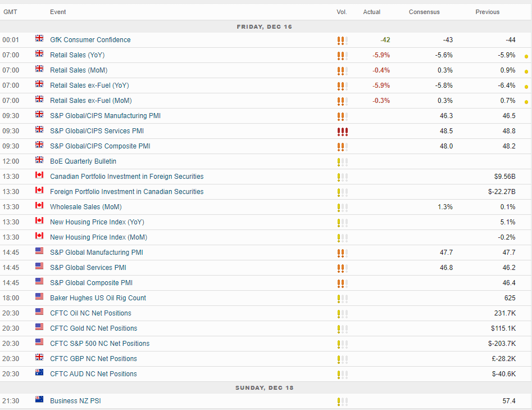Screen dimensions: 532x410
Task: Open CFTC S&P 500 NC Net Positions event
Action: click(100, 344)
